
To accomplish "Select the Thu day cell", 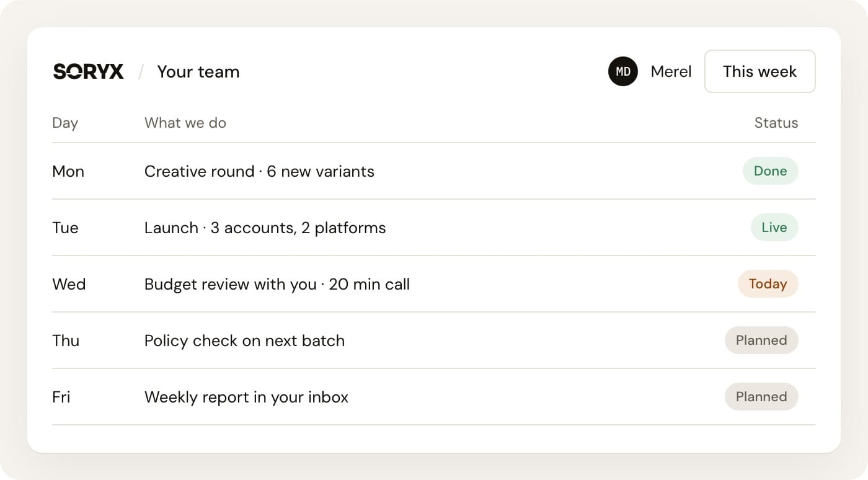I will click(x=66, y=340).
